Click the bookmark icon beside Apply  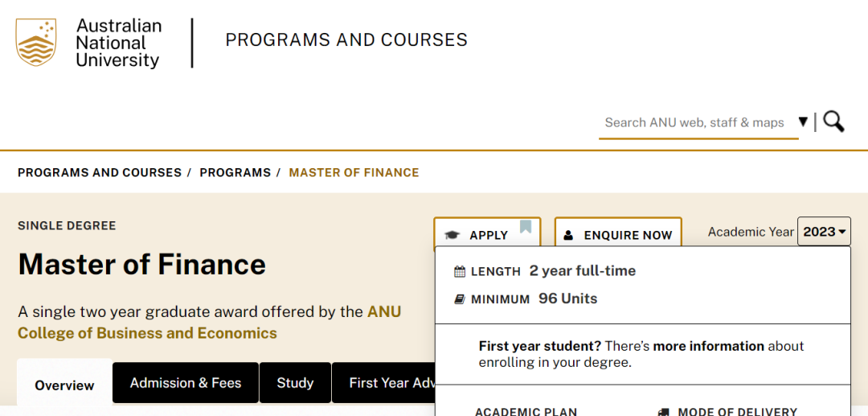(x=526, y=228)
